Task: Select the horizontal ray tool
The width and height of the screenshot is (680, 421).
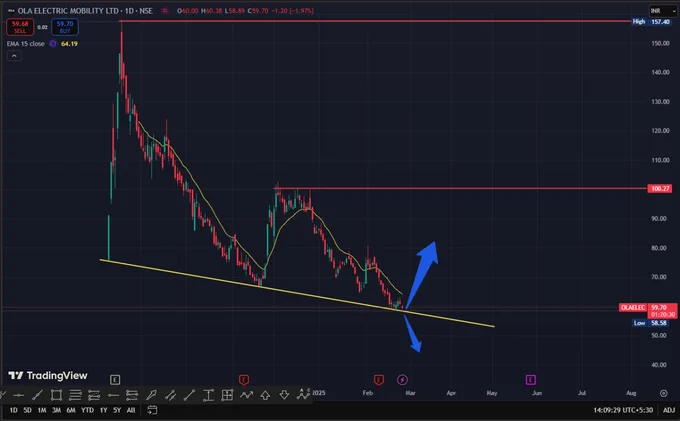Action: 113,395
